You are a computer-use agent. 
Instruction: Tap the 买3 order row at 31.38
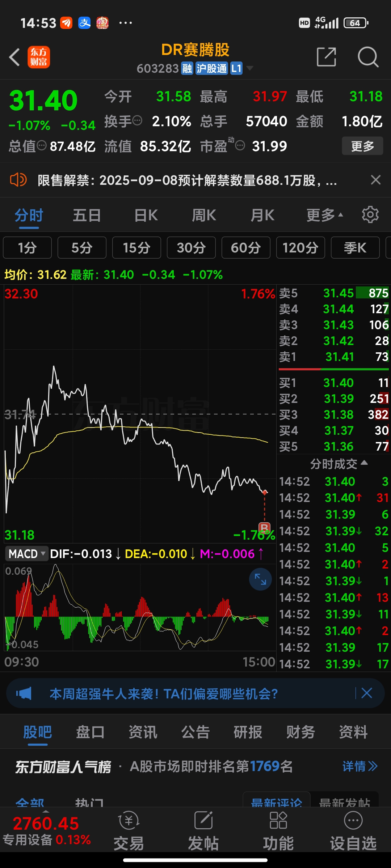click(x=334, y=414)
